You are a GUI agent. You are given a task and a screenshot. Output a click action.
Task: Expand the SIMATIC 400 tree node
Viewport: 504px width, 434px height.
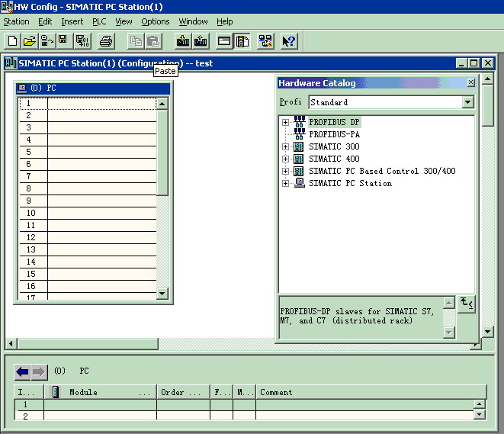(285, 159)
